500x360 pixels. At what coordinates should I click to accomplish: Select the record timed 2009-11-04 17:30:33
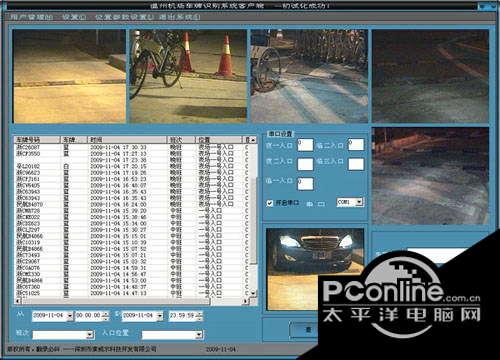click(133, 147)
